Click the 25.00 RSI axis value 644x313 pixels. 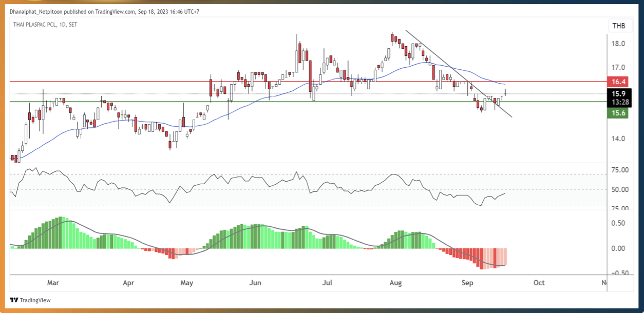point(619,208)
